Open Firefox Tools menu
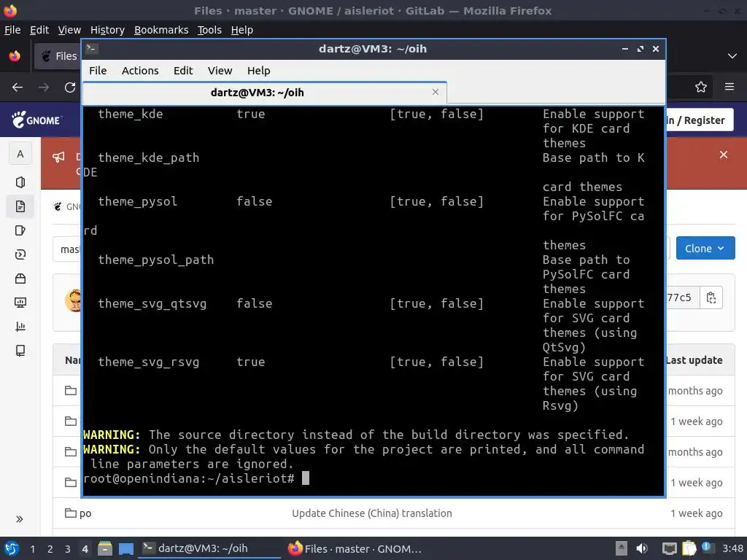 coord(209,30)
